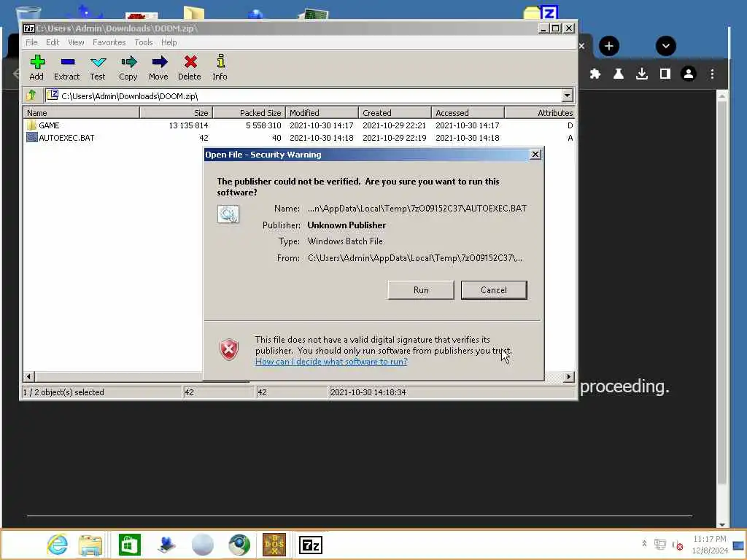Open the Chromium browser taskbar icon
Viewport: 747px width, 560px height.
point(239,545)
